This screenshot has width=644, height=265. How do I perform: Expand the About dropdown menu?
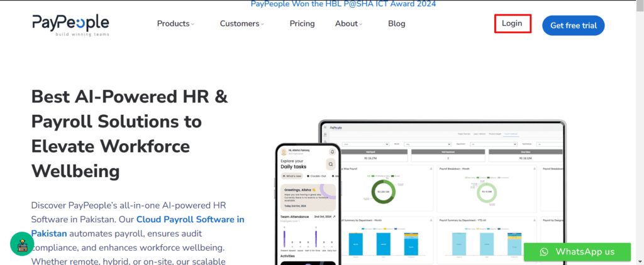pyautogui.click(x=349, y=24)
